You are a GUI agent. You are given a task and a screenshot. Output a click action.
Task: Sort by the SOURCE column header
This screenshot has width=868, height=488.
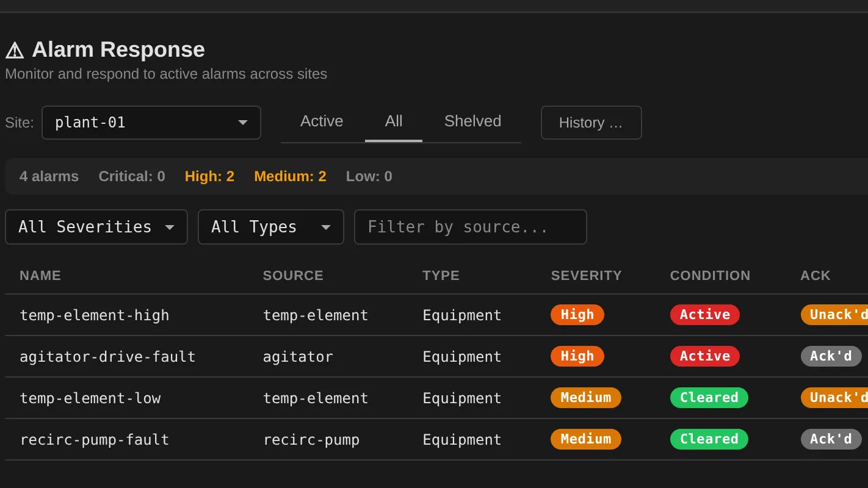point(293,276)
